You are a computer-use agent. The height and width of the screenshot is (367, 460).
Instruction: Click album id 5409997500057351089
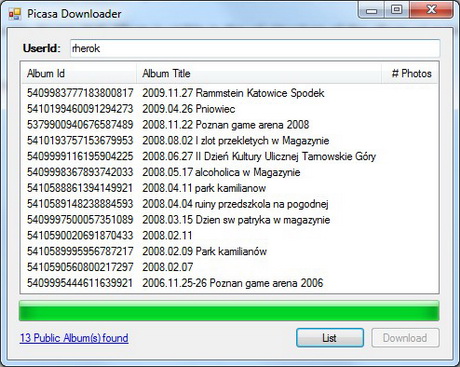80,220
